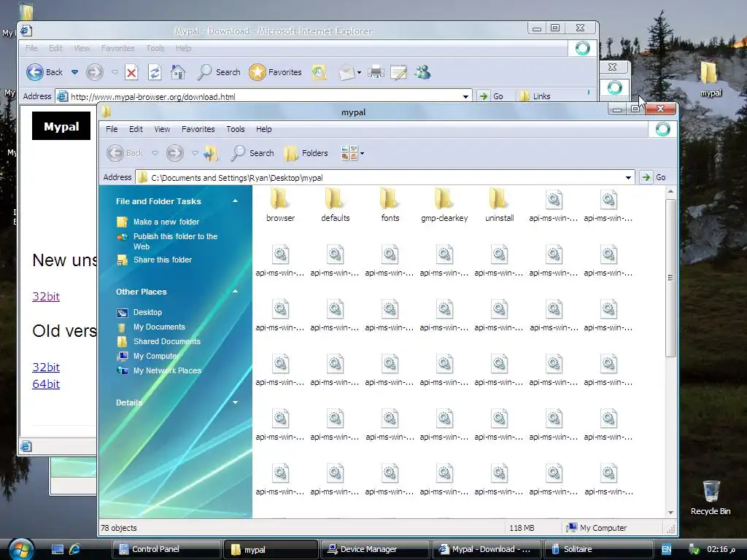The height and width of the screenshot is (560, 747).
Task: Click Search in Internet Explorer toolbar
Action: pyautogui.click(x=219, y=72)
